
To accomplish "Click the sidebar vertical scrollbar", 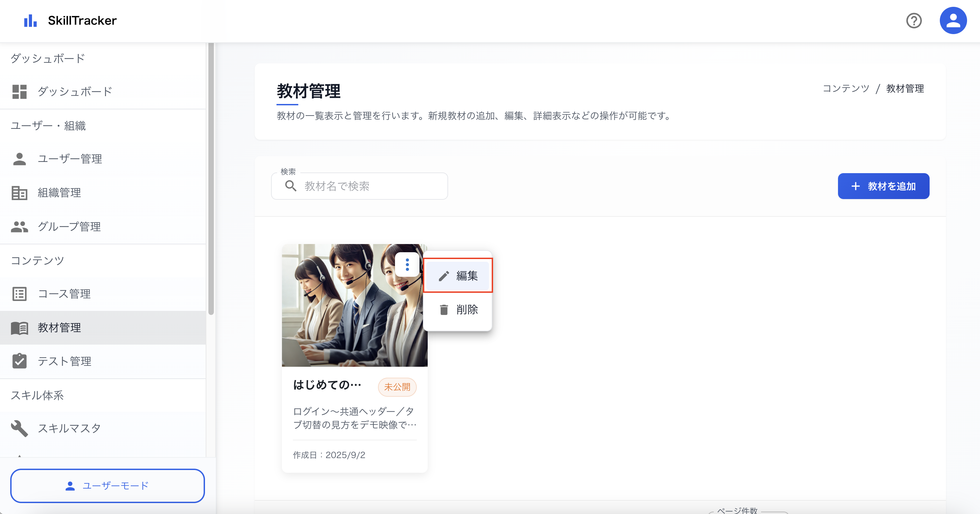I will pyautogui.click(x=211, y=179).
